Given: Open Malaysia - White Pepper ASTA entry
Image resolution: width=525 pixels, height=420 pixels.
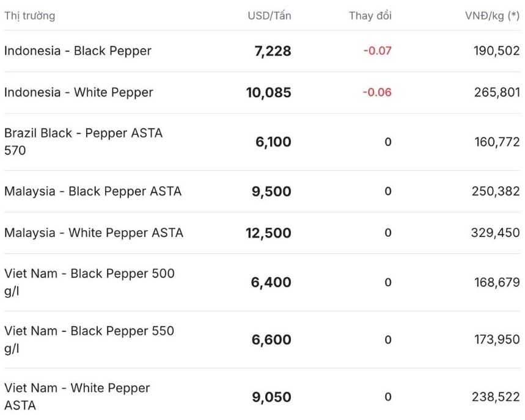Looking at the screenshot, I should [94, 233].
